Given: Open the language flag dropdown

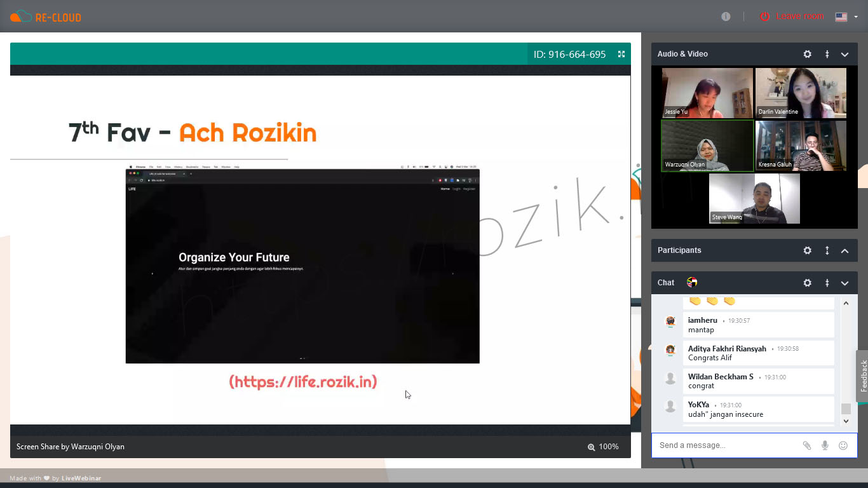Looking at the screenshot, I should point(846,17).
